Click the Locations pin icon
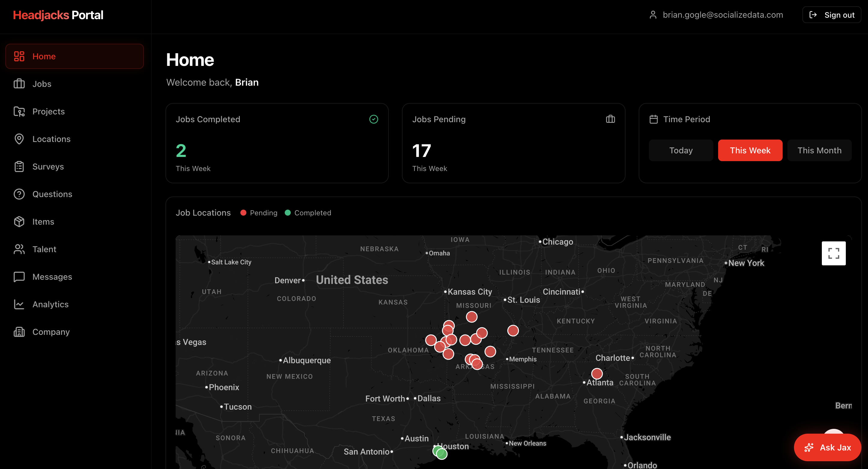 tap(19, 139)
